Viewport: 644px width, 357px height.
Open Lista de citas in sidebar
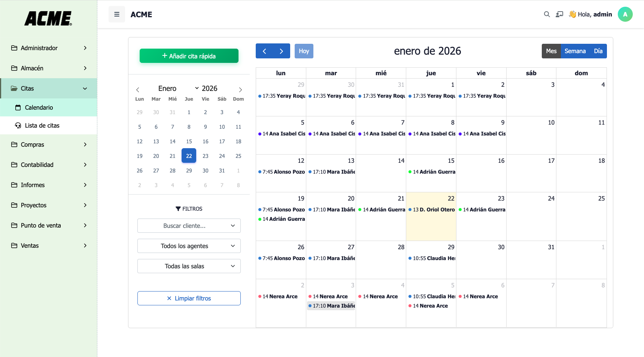(x=42, y=125)
